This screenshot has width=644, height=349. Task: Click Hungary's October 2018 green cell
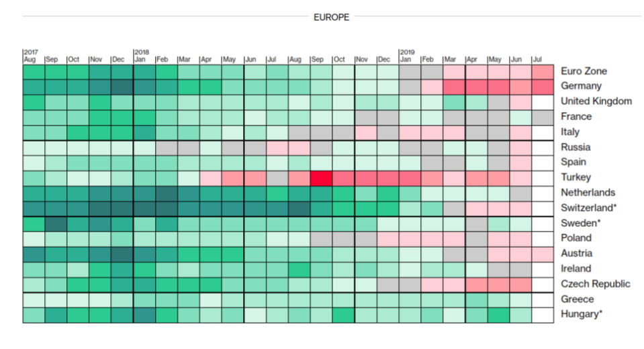point(343,315)
